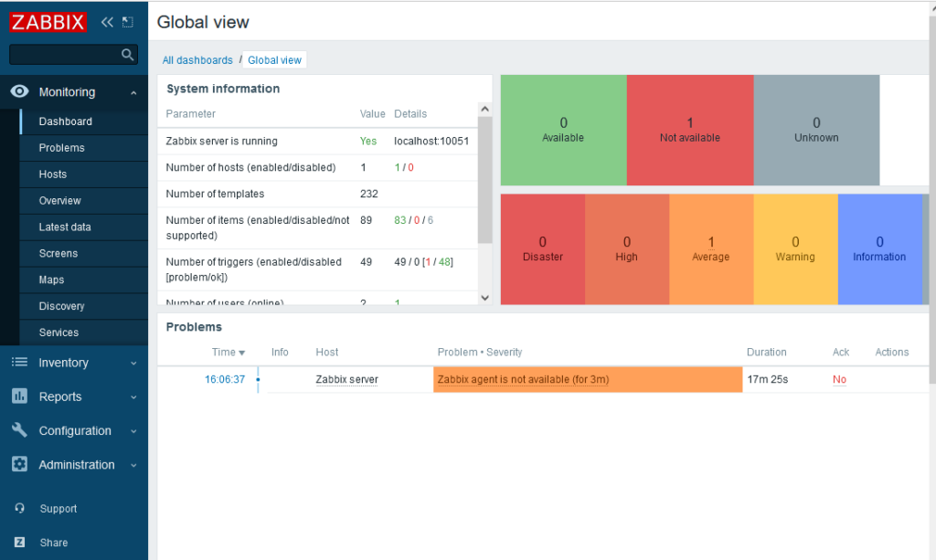Go to the All dashboards breadcrumb link

click(x=197, y=60)
